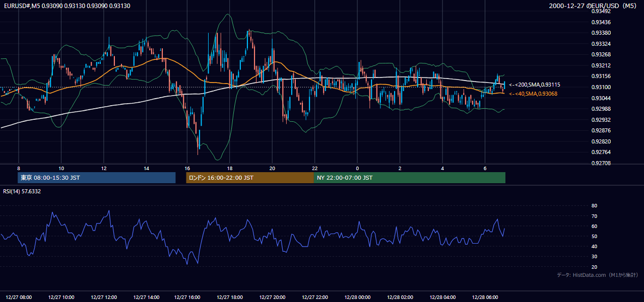Click the RSI 70 level label
This screenshot has height=302, width=644.
594,216
